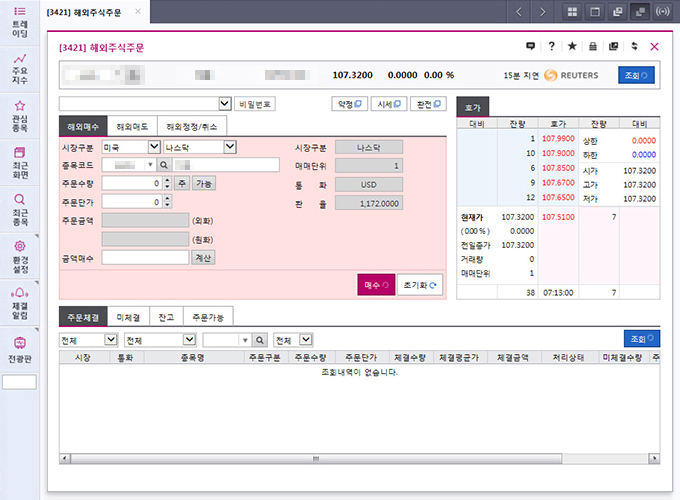Open 체결알림 bell icon in sidebar

point(19,298)
